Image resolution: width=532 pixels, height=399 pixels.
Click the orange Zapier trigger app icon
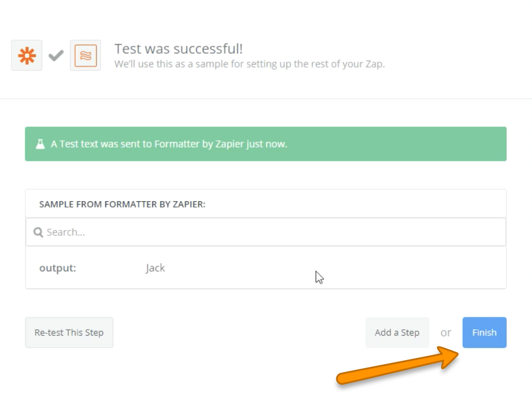click(27, 55)
